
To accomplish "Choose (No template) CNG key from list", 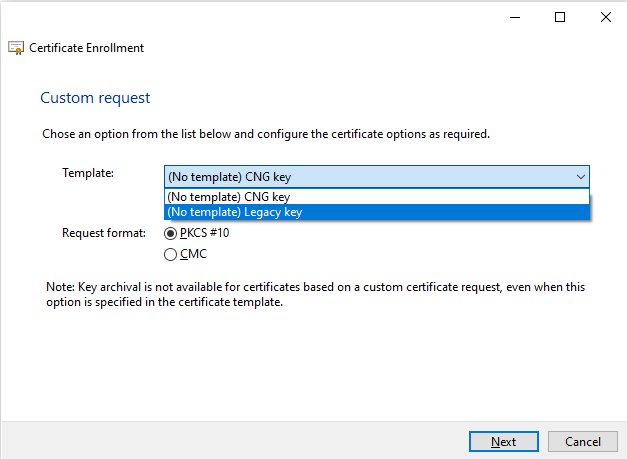I will pyautogui.click(x=377, y=197).
